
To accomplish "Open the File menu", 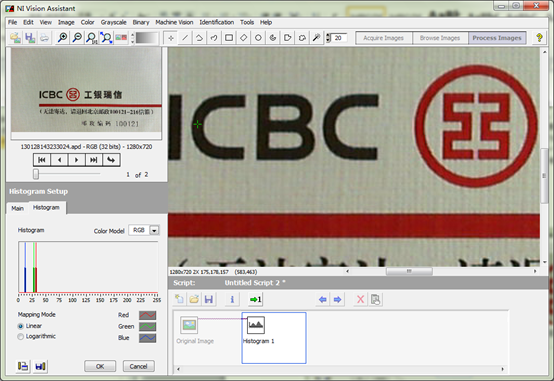I will (12, 22).
